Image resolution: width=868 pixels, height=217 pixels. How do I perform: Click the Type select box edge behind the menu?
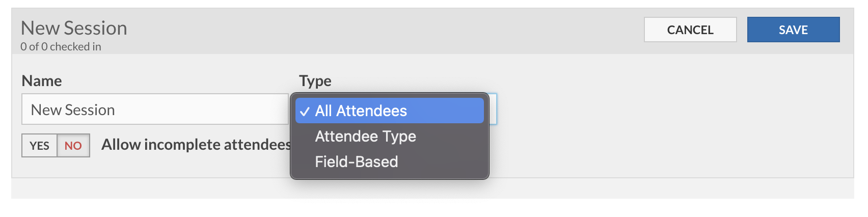[493, 109]
